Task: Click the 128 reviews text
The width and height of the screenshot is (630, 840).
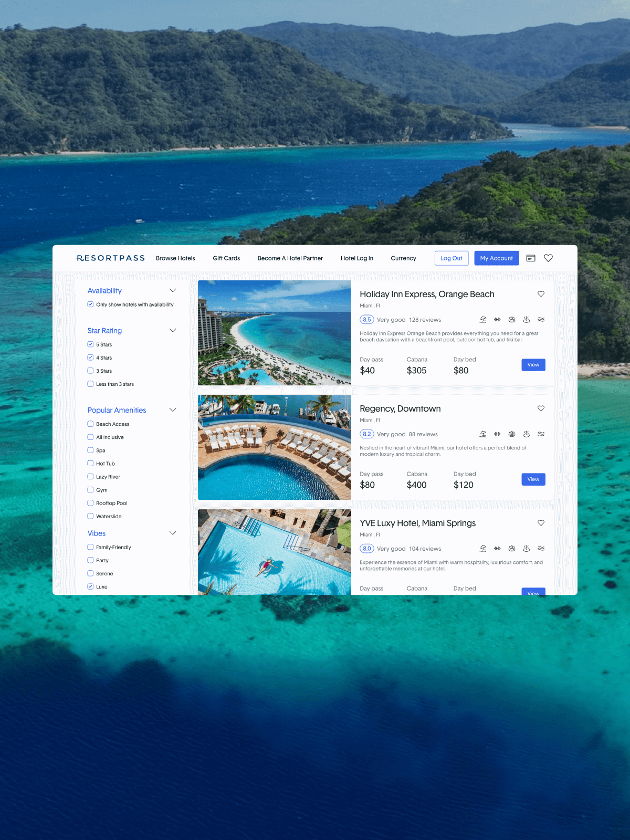Action: click(425, 320)
